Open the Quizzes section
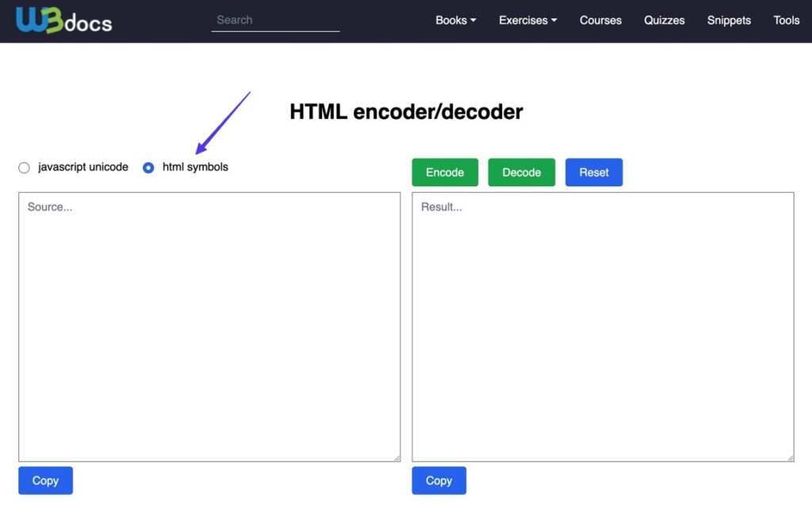Viewport: 812px width, 505px height. pos(665,21)
